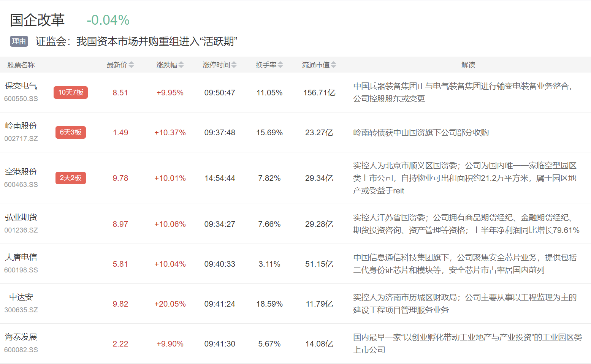Click the price 8.97 for 弘业期货

[120, 224]
